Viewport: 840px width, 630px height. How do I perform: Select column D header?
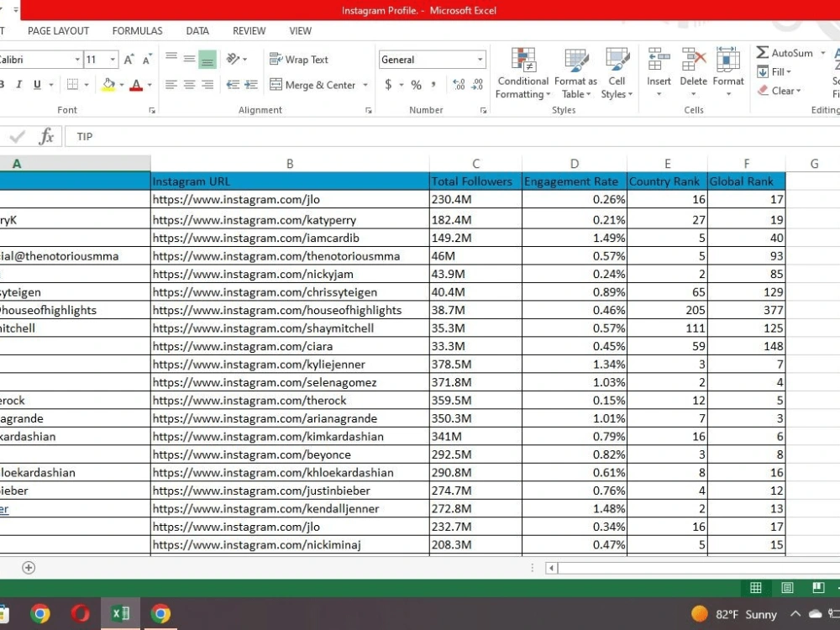tap(575, 164)
